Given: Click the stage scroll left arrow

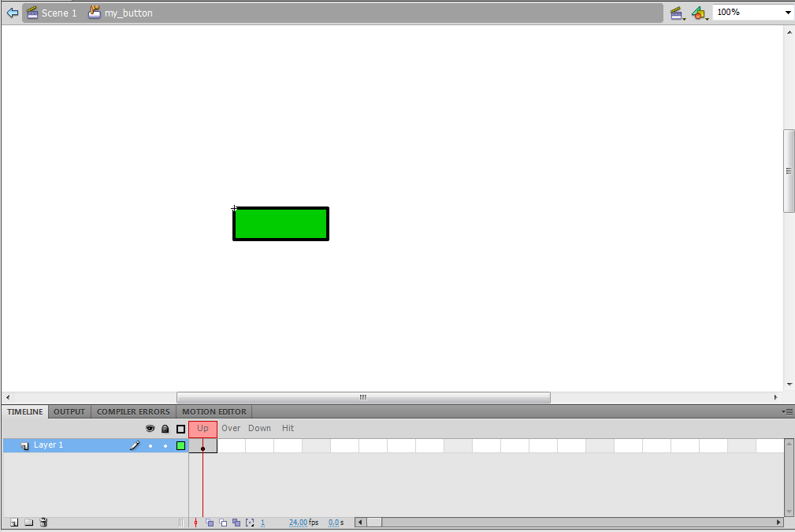Looking at the screenshot, I should click(7, 397).
